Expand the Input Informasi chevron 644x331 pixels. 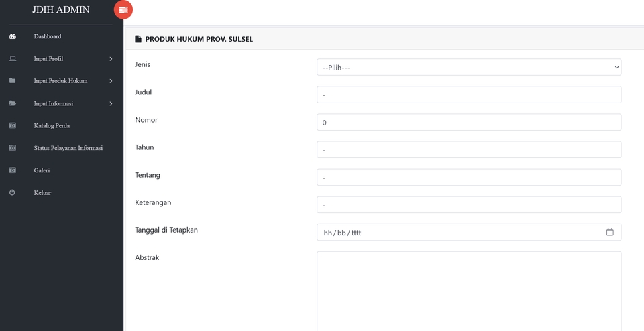tap(111, 103)
